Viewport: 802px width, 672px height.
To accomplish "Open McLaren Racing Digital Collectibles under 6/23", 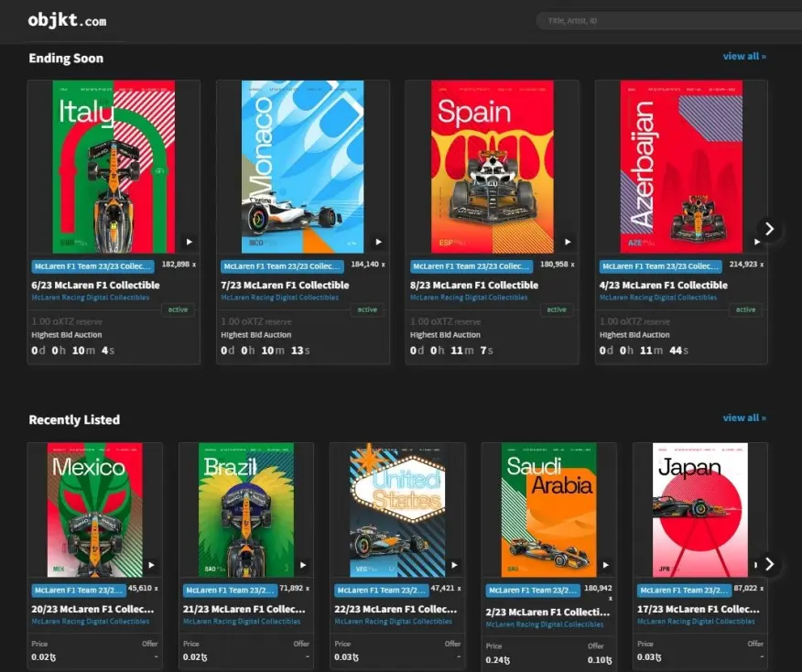I will coord(91,298).
